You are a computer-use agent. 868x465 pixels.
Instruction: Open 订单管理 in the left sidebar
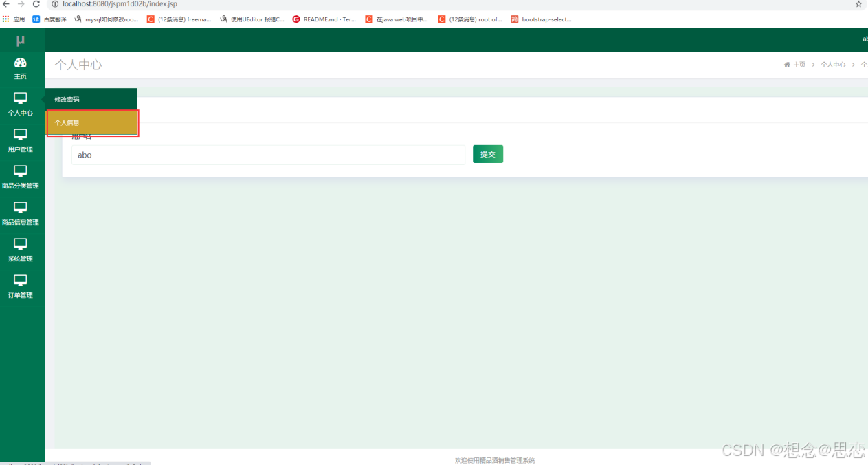click(x=21, y=286)
